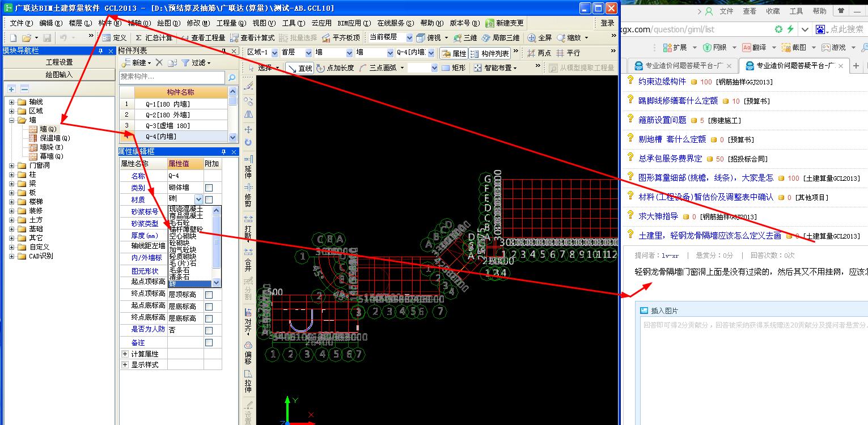Tick the 附加 checkbox for 是否为人防
The image size is (868, 425).
tap(209, 330)
